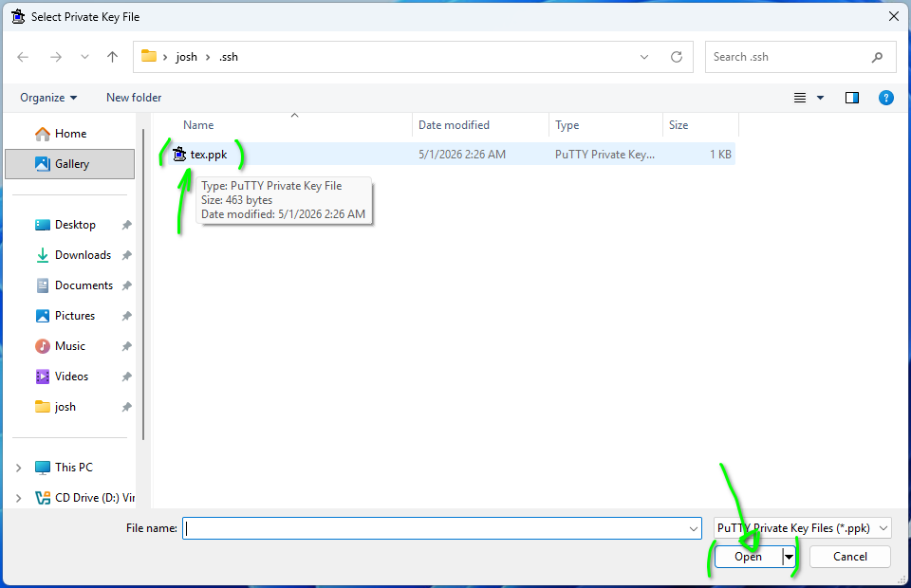Image resolution: width=911 pixels, height=588 pixels.
Task: Click the 1 KB size cell
Action: point(720,155)
